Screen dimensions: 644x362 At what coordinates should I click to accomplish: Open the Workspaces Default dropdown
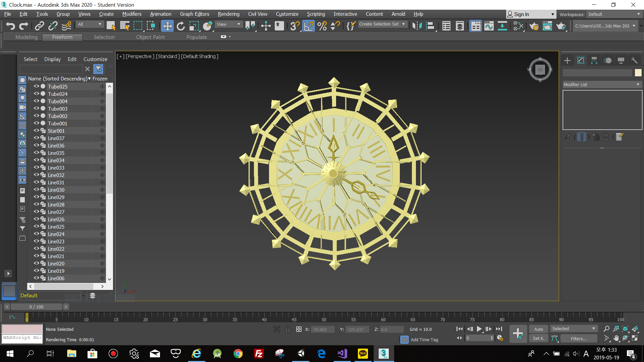pos(614,14)
